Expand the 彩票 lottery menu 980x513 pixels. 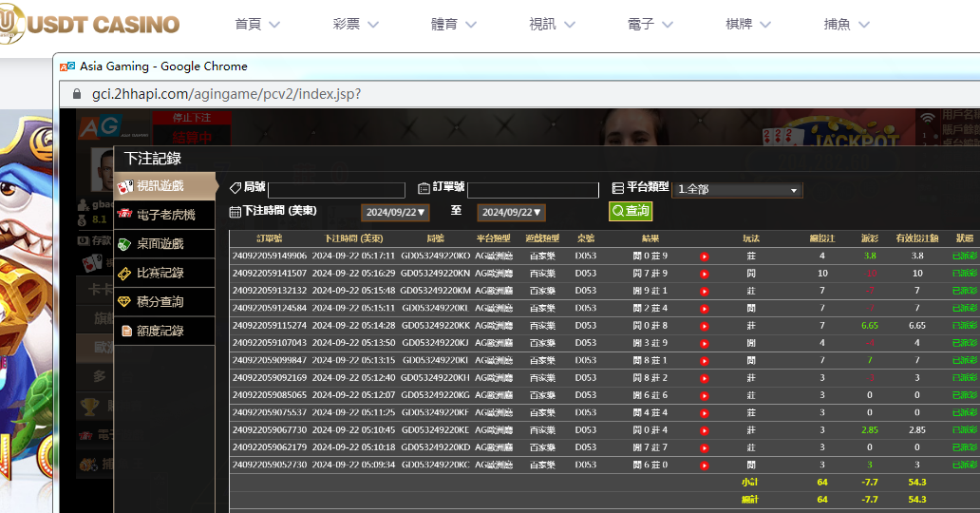355,25
